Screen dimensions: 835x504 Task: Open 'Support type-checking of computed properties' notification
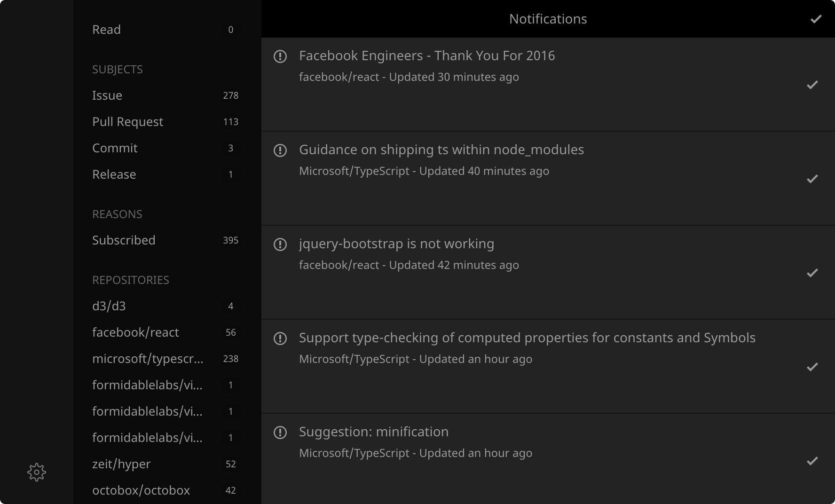527,338
